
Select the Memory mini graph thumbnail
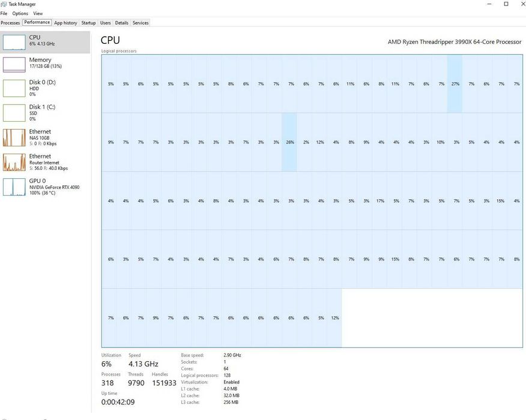[14, 64]
